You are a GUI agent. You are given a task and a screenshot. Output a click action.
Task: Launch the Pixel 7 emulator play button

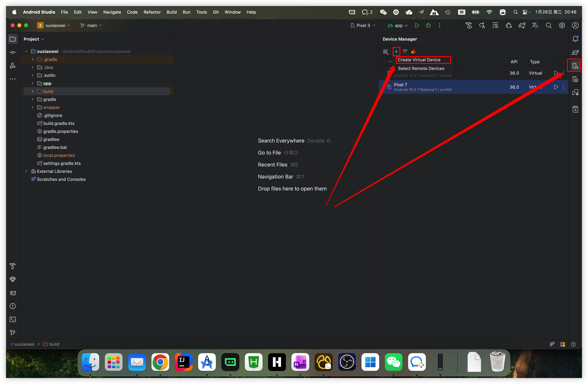(x=556, y=87)
